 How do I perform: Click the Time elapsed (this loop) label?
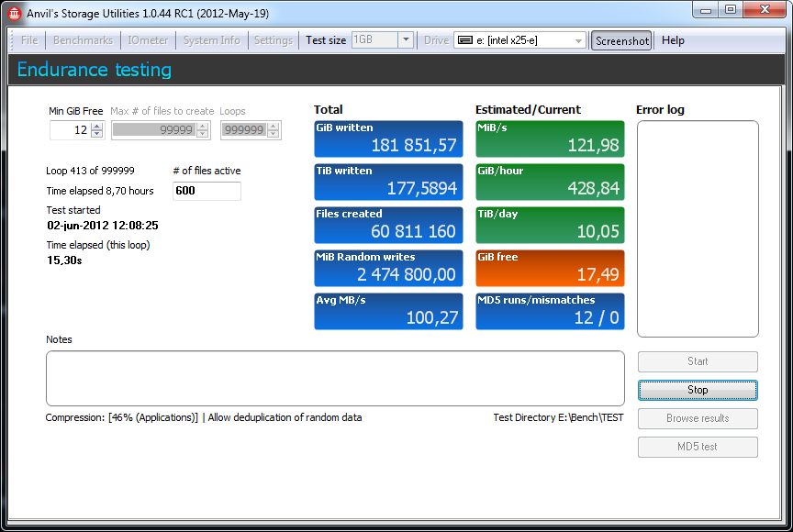(x=98, y=245)
